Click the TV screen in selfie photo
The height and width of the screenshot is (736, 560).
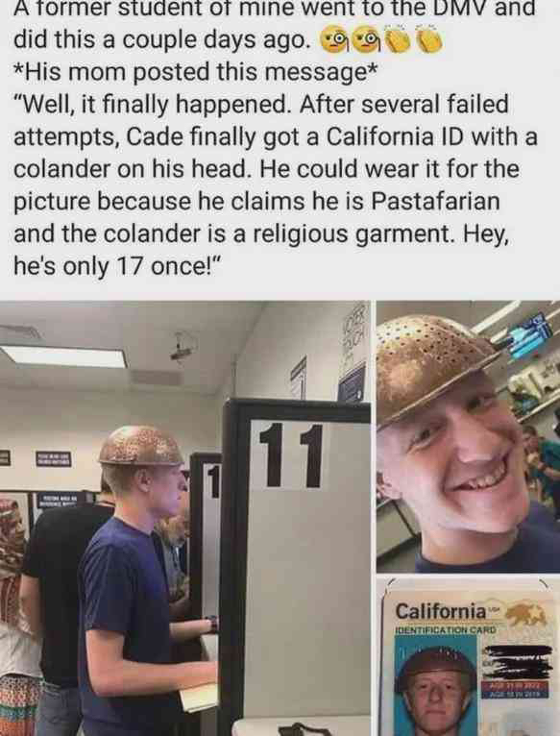click(x=530, y=336)
